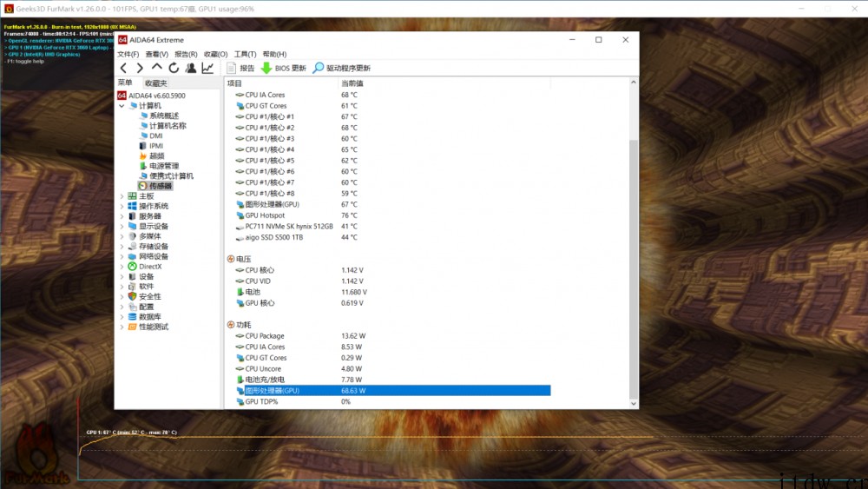Select the aigo SSD S500 1TB row
The height and width of the screenshot is (489, 868).
tap(388, 237)
